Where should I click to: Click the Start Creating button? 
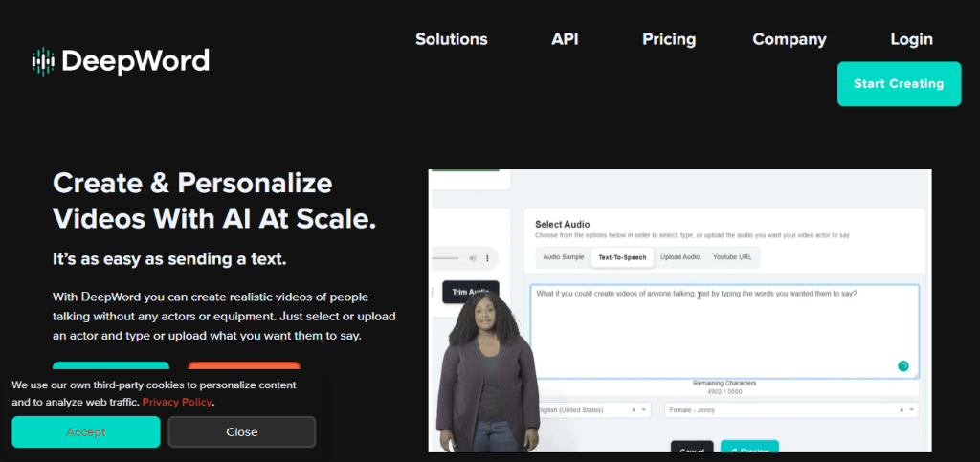point(899,83)
